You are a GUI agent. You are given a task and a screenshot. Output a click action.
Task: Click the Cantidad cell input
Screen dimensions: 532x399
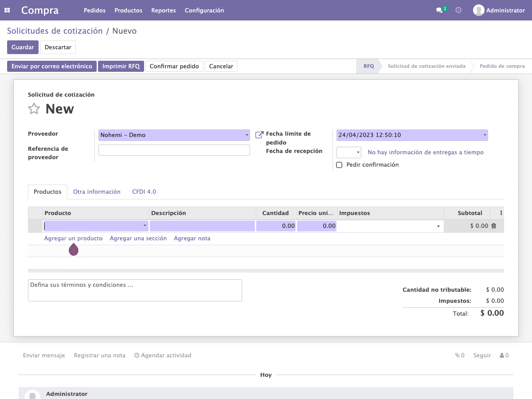click(276, 226)
